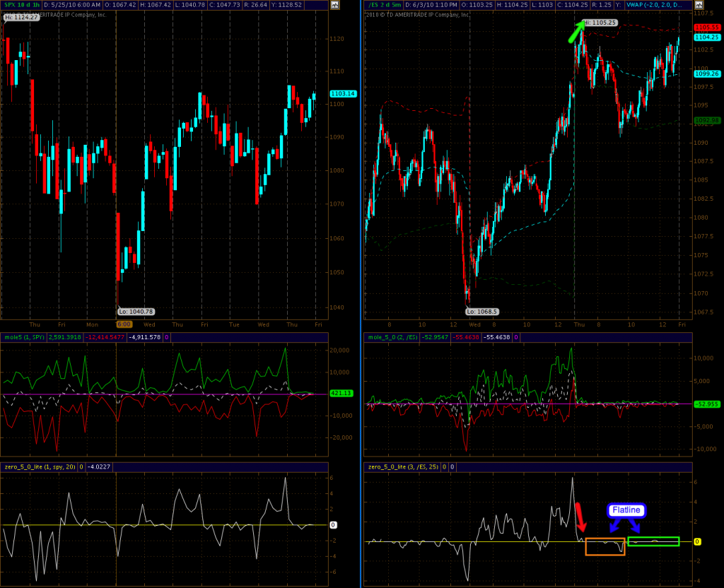Select the Y: 1128.52 header value
724x588 pixels.
coord(286,5)
